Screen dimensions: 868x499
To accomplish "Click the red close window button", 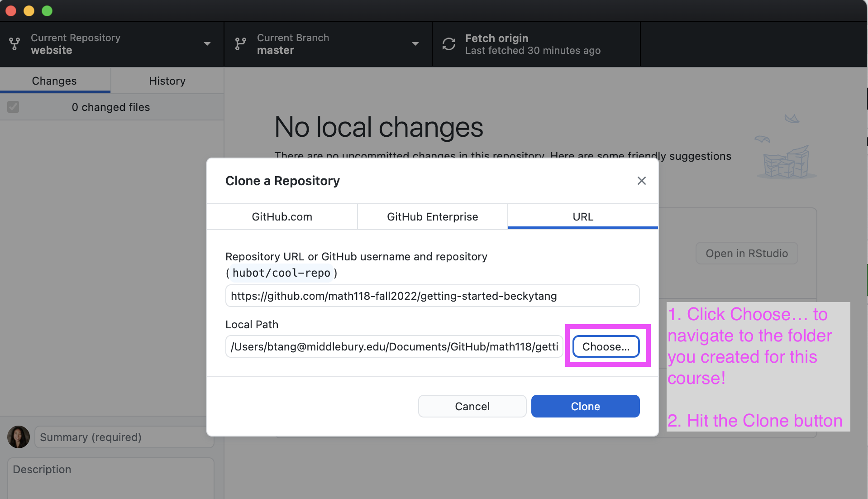I will click(11, 10).
